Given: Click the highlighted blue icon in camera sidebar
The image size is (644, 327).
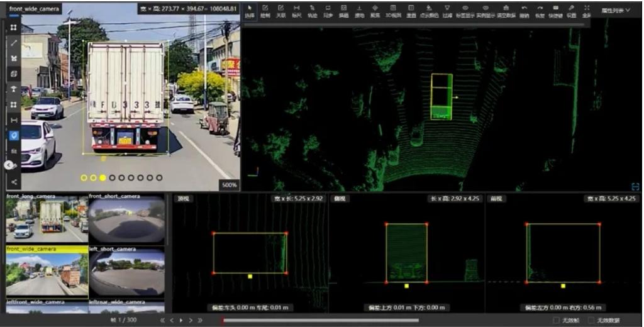Looking at the screenshot, I should [x=14, y=136].
